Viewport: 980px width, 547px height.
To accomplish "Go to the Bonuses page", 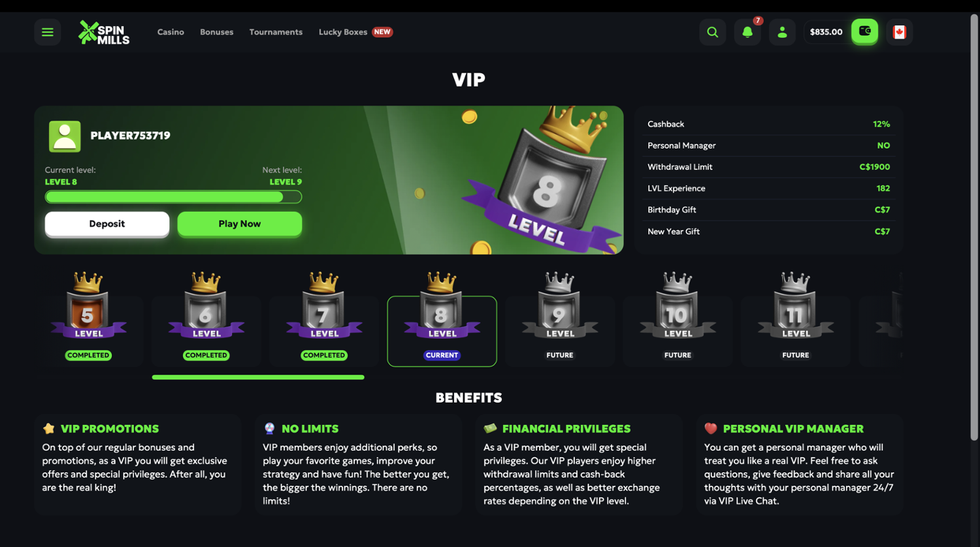I will pyautogui.click(x=216, y=32).
